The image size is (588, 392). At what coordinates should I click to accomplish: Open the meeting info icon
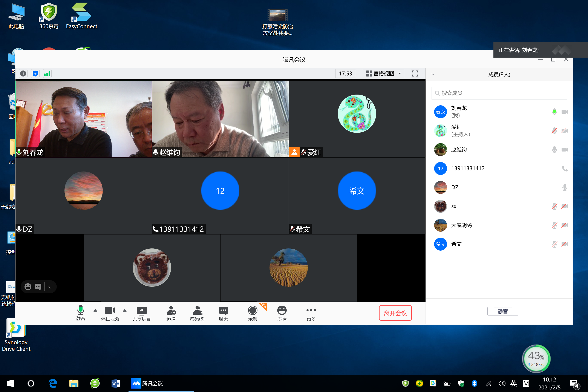click(23, 73)
